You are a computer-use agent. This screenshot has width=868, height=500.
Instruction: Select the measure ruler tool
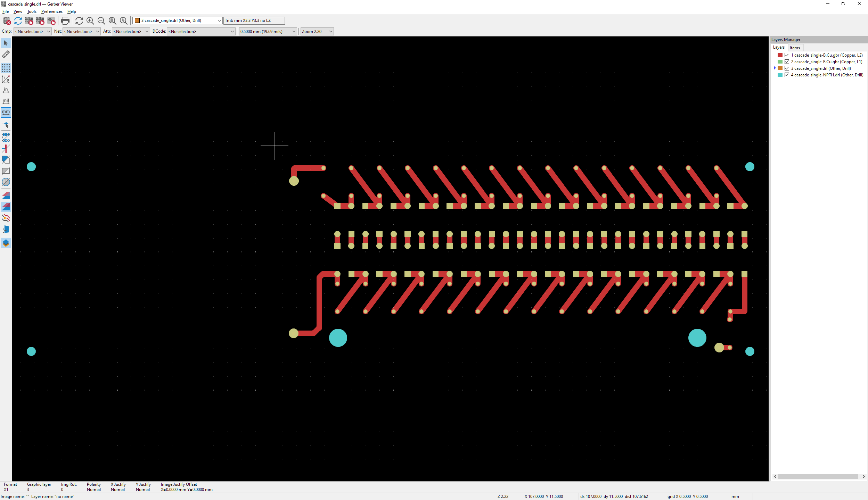(6, 55)
